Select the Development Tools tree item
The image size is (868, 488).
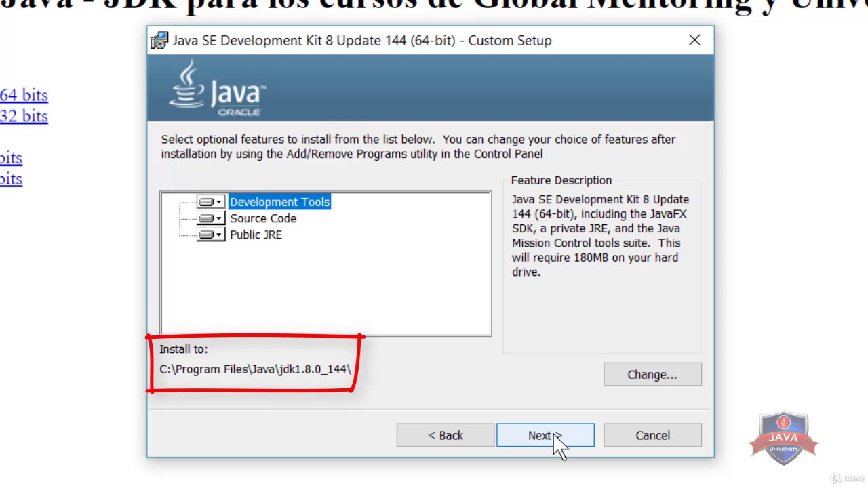[x=279, y=202]
